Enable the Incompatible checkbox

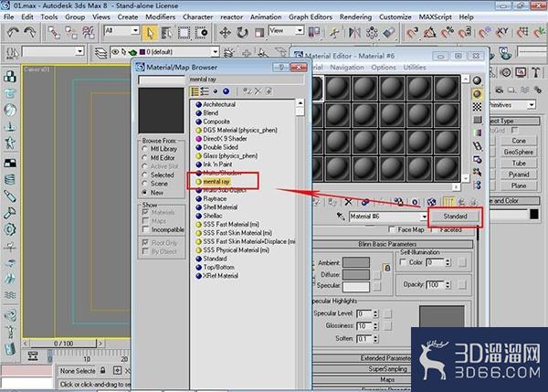[x=146, y=229]
